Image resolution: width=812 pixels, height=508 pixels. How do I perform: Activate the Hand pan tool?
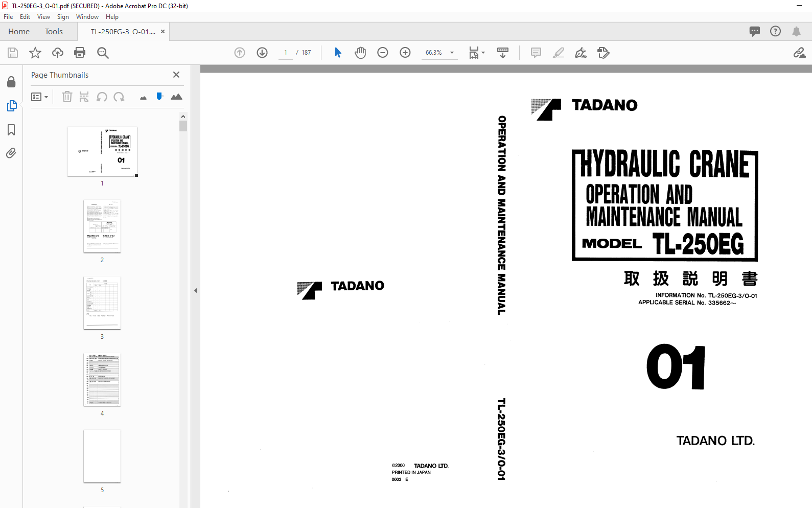pyautogui.click(x=360, y=53)
